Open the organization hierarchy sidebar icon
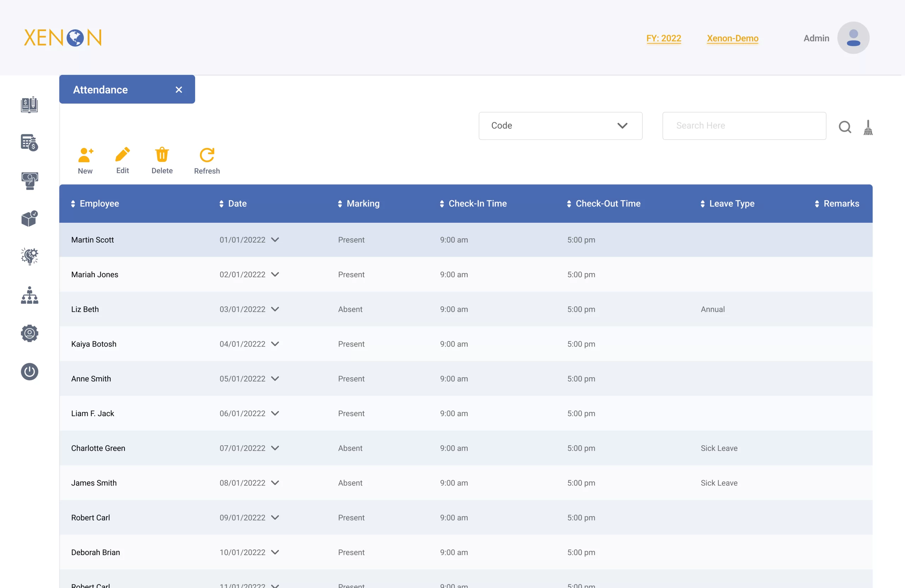 [29, 296]
